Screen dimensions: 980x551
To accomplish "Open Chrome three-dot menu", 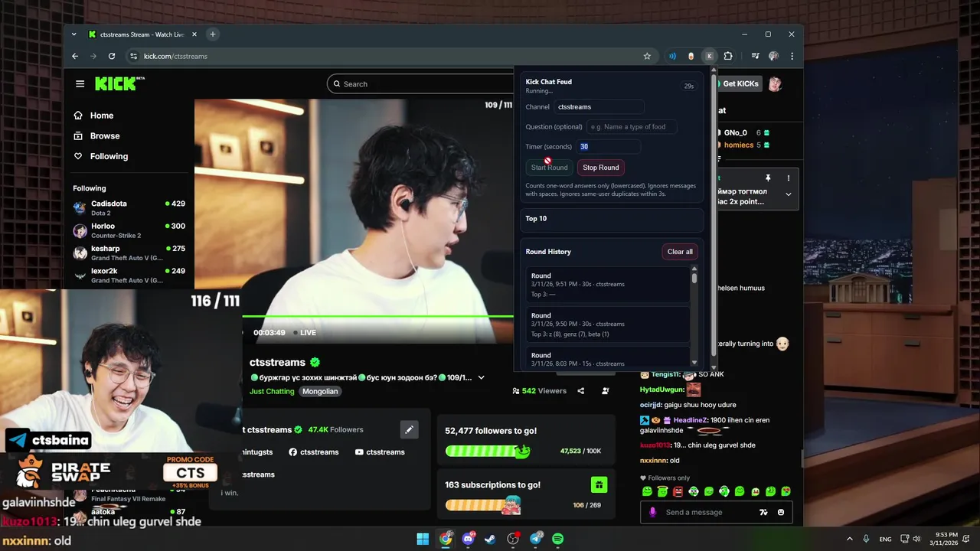I will [792, 56].
